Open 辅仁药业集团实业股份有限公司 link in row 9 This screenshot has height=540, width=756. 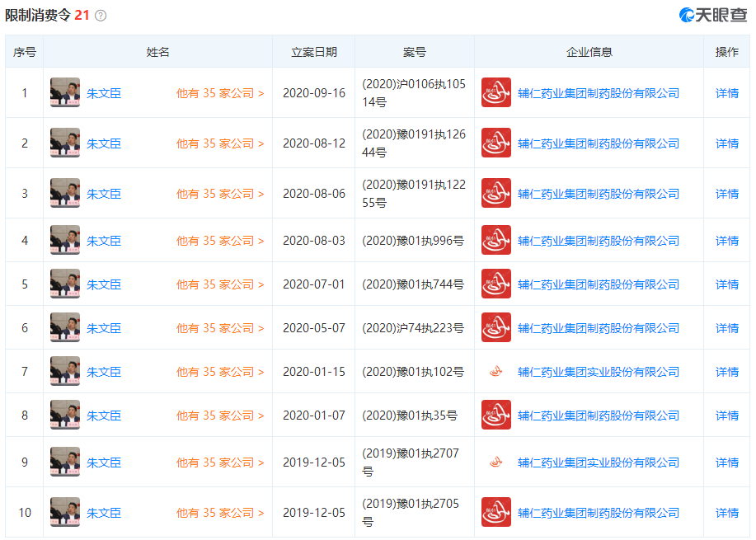[599, 463]
